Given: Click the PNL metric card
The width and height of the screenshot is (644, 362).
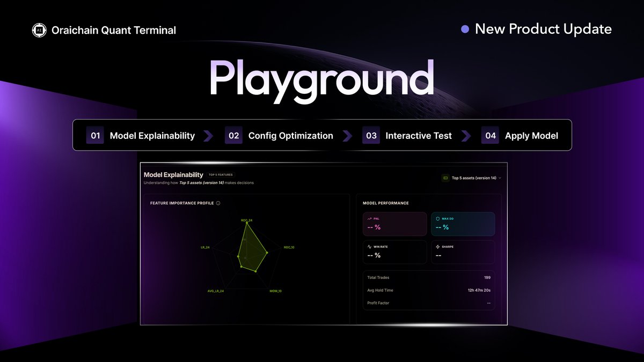Looking at the screenshot, I should coord(395,224).
